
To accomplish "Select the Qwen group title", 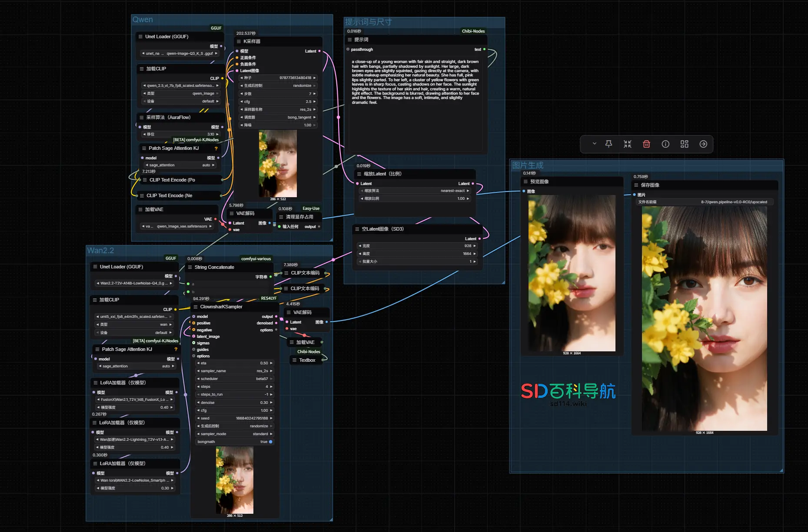I will point(143,20).
